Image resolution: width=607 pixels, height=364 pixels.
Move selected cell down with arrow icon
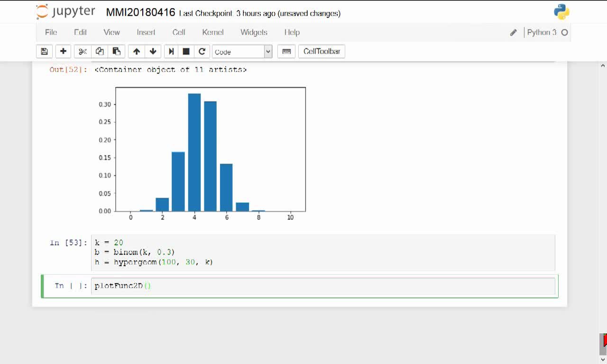tap(153, 52)
